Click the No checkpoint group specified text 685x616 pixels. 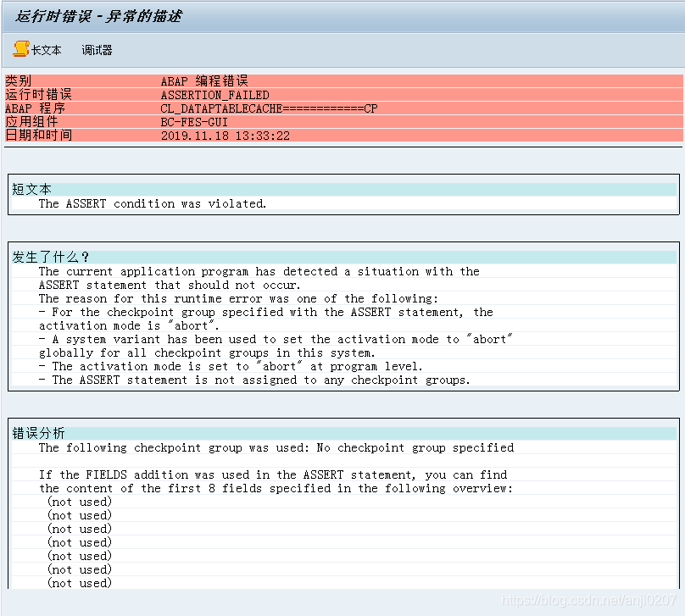pos(414,447)
